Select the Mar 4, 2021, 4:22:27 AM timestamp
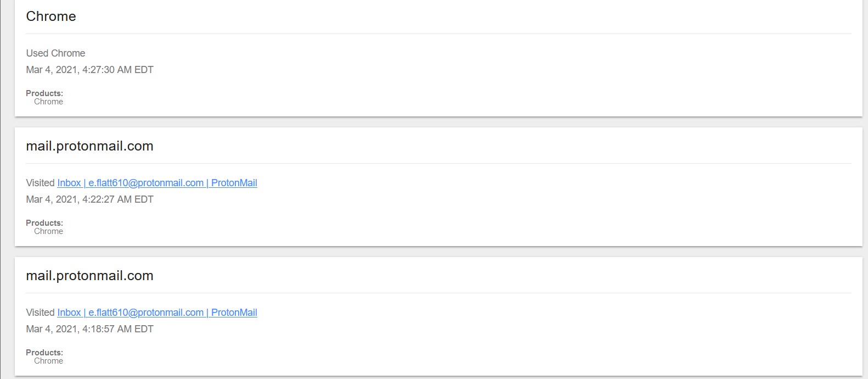The height and width of the screenshot is (379, 868). click(89, 199)
